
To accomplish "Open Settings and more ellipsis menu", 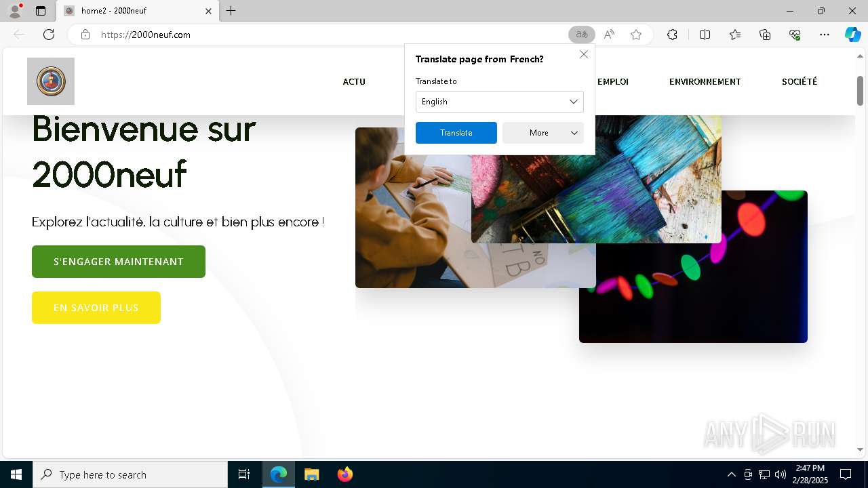I will (x=825, y=35).
